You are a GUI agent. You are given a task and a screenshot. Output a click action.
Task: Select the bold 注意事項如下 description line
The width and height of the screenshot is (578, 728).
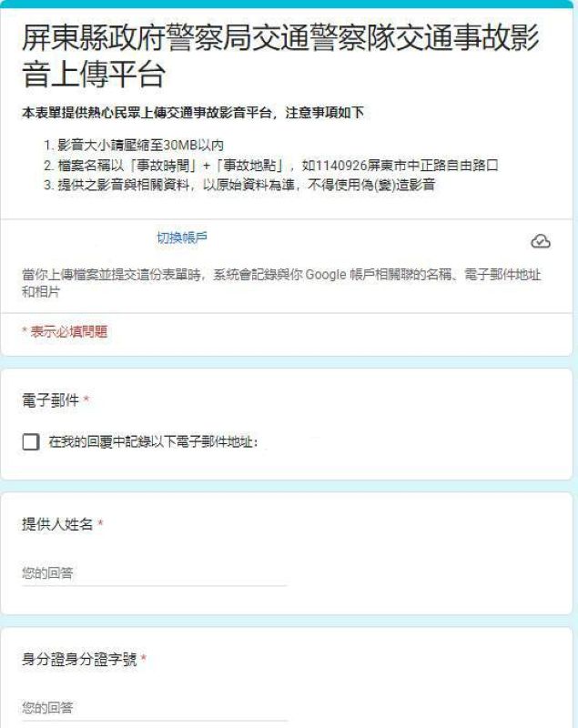tap(193, 113)
